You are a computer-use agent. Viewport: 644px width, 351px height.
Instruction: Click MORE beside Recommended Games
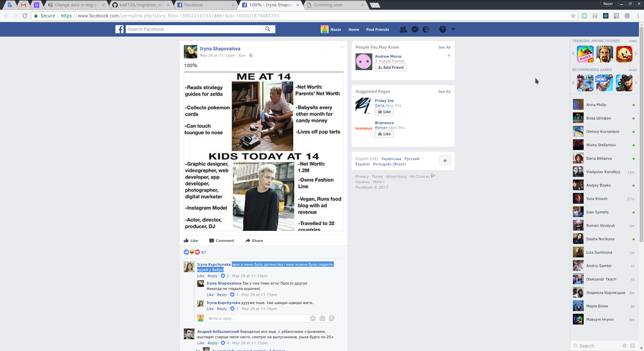pyautogui.click(x=633, y=70)
